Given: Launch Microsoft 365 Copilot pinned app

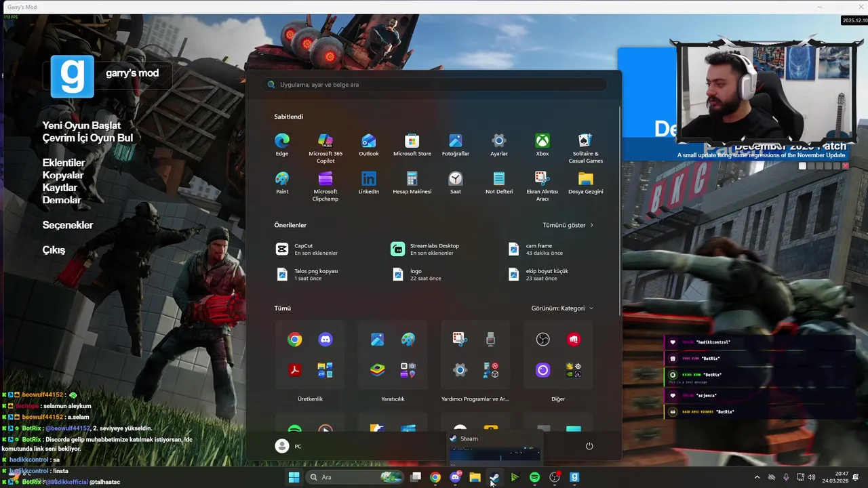Looking at the screenshot, I should coord(325,148).
